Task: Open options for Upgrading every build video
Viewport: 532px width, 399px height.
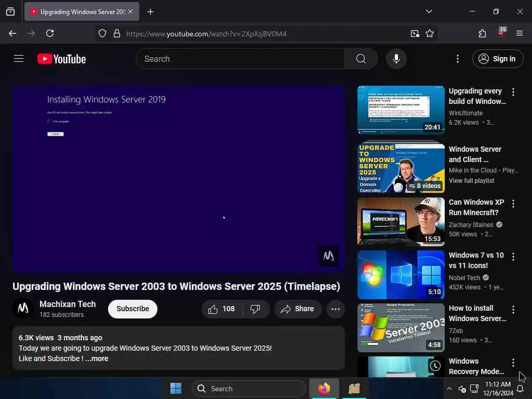Action: tap(513, 92)
